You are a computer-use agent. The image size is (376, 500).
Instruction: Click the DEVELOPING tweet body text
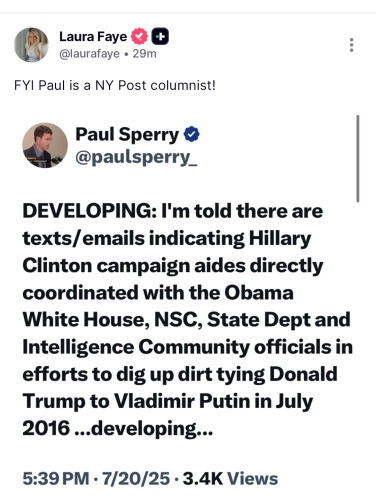click(x=188, y=320)
